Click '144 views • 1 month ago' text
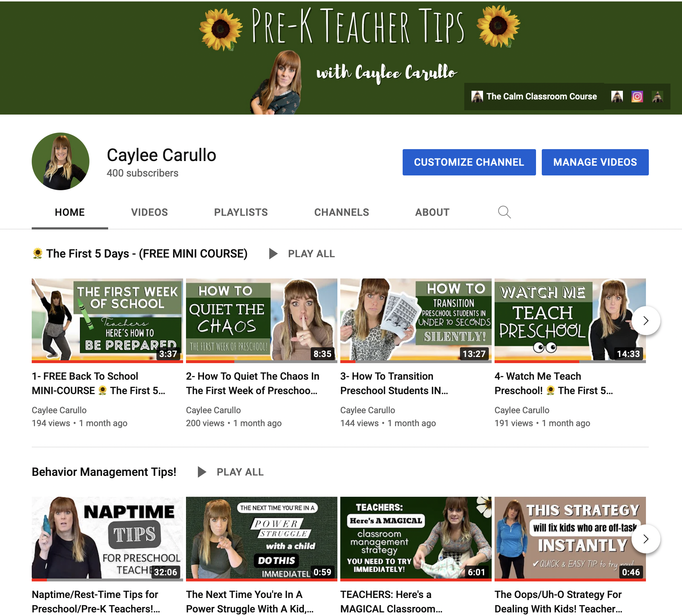 coord(388,423)
